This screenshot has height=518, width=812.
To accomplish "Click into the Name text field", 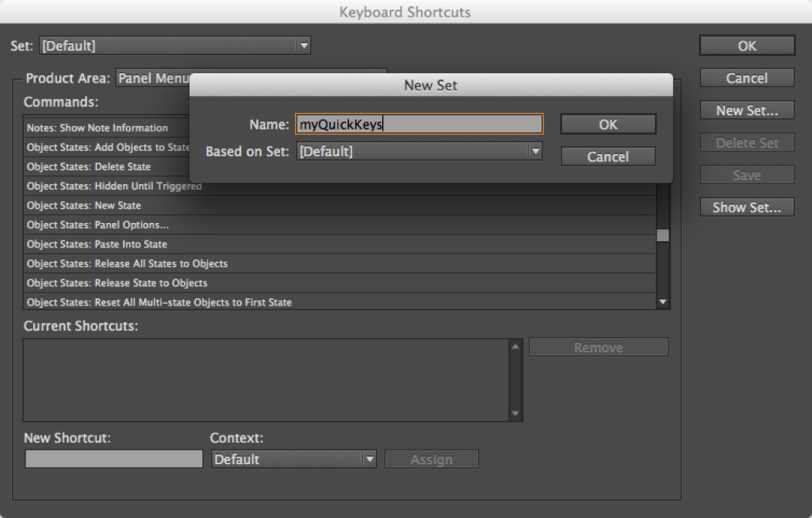I will [419, 125].
